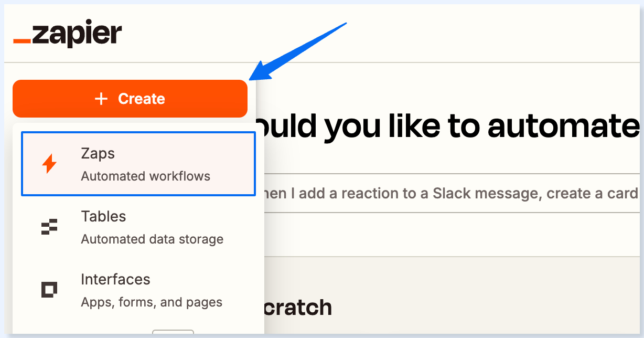Click the plus icon on Create button
The image size is (644, 338).
[x=101, y=99]
